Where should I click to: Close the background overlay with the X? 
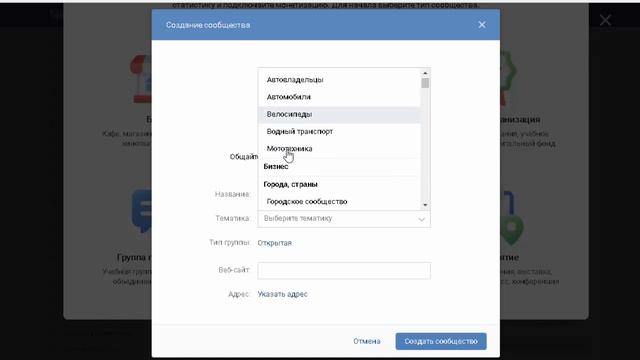click(605, 20)
